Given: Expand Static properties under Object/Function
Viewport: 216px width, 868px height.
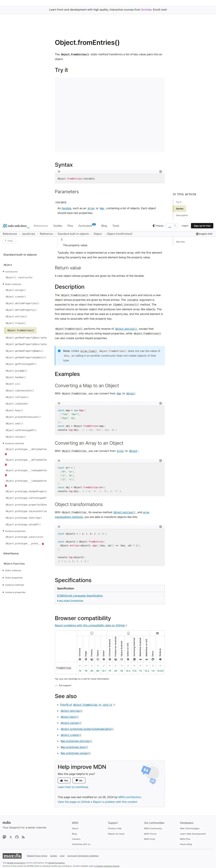Looking at the screenshot, I should (x=13, y=578).
